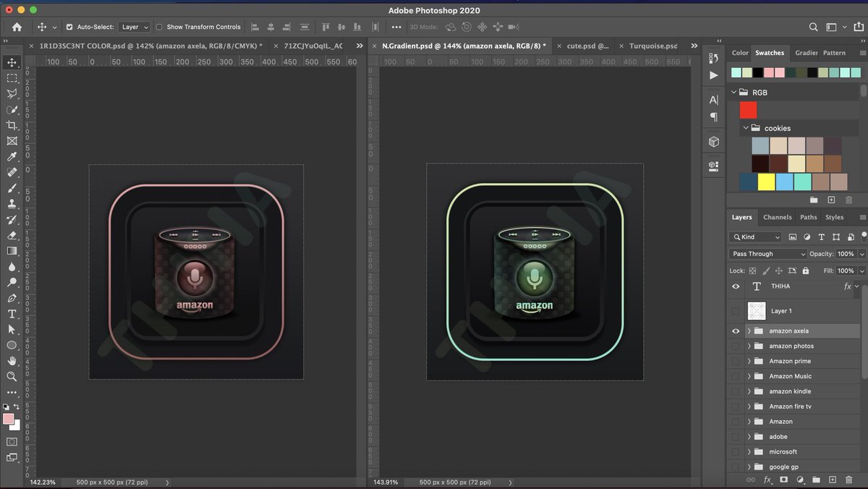This screenshot has height=489, width=868.
Task: Open the cute.psd document tab
Action: point(588,46)
